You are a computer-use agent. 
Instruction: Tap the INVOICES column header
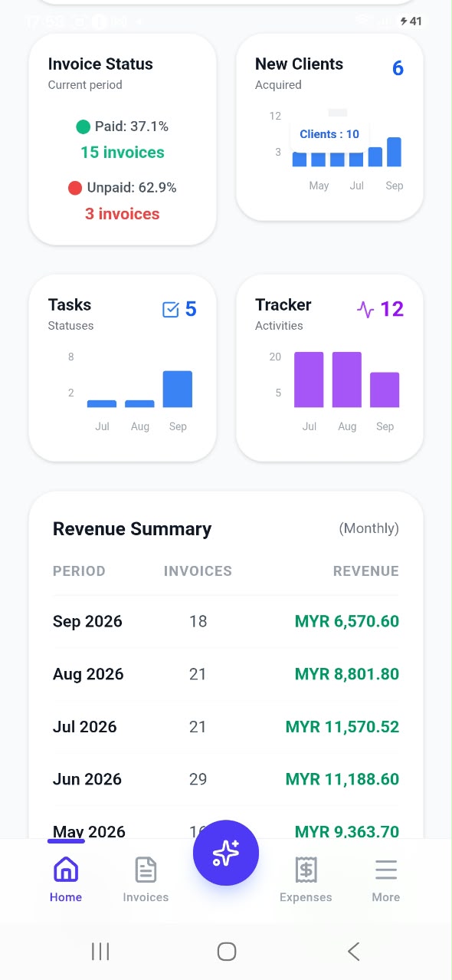point(198,571)
